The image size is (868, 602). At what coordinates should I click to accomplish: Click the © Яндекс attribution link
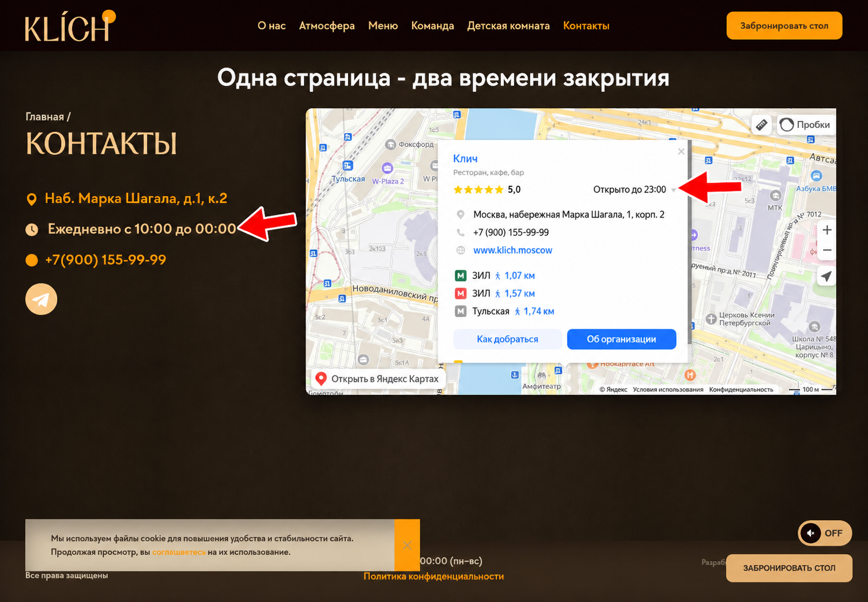(x=613, y=390)
